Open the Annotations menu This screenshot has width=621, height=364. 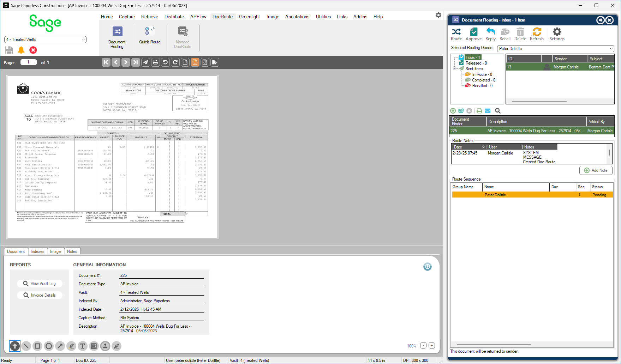(297, 17)
